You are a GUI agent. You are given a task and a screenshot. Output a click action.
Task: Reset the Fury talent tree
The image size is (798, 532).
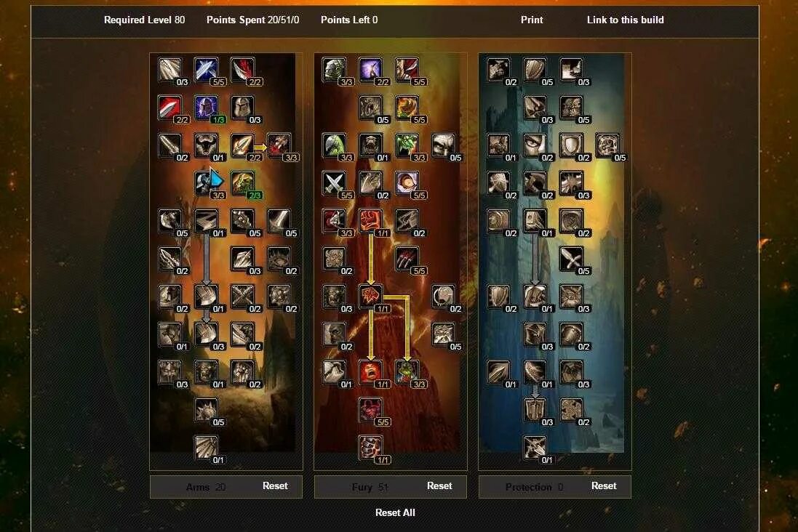[x=439, y=485]
